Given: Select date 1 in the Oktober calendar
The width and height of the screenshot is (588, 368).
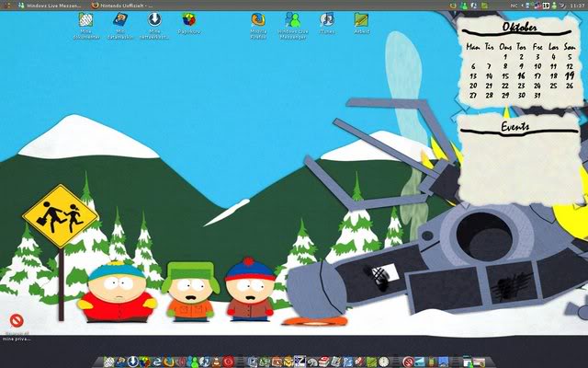Looking at the screenshot, I should click(505, 57).
